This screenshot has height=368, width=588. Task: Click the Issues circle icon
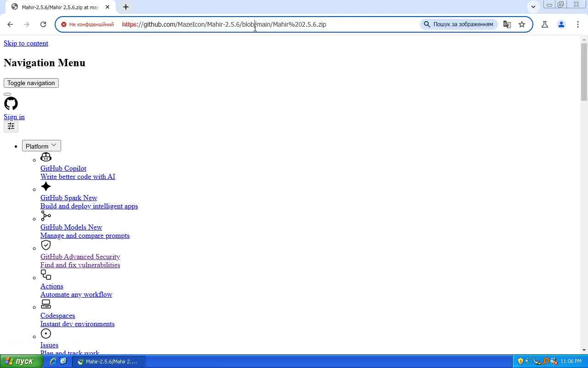[x=46, y=333]
